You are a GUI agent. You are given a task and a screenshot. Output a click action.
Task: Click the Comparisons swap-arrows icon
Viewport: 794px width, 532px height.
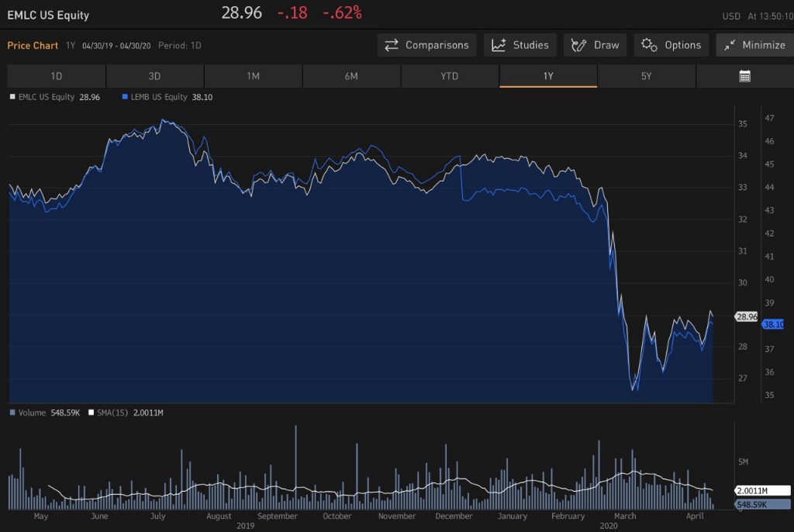pos(392,45)
